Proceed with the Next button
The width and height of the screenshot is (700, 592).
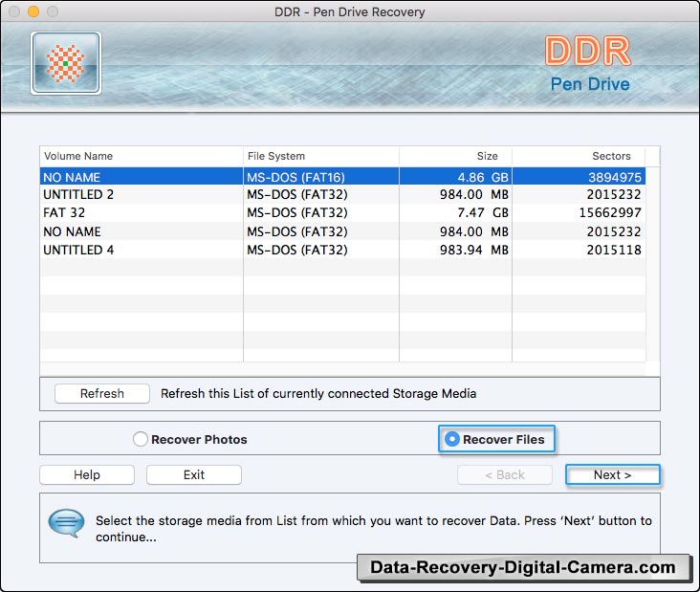tap(612, 474)
